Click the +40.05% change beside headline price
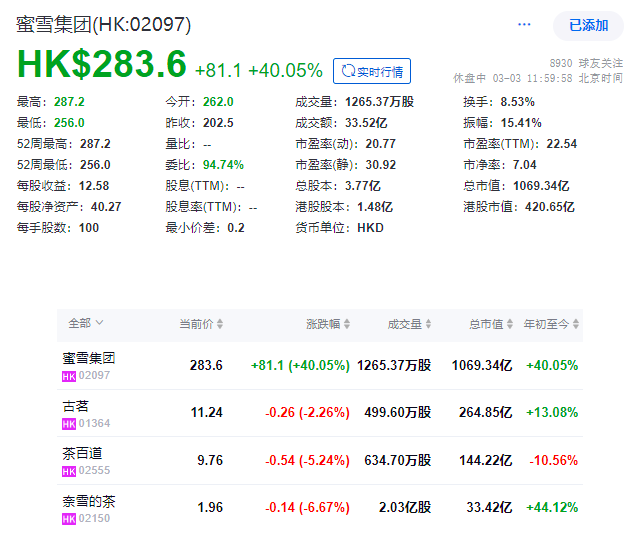The width and height of the screenshot is (638, 545). pyautogui.click(x=286, y=70)
